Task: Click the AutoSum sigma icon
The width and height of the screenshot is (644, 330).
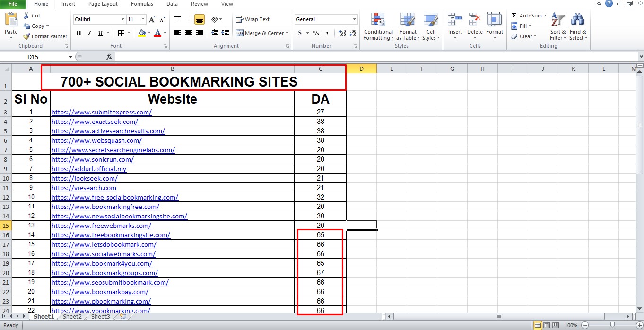Action: click(x=514, y=16)
